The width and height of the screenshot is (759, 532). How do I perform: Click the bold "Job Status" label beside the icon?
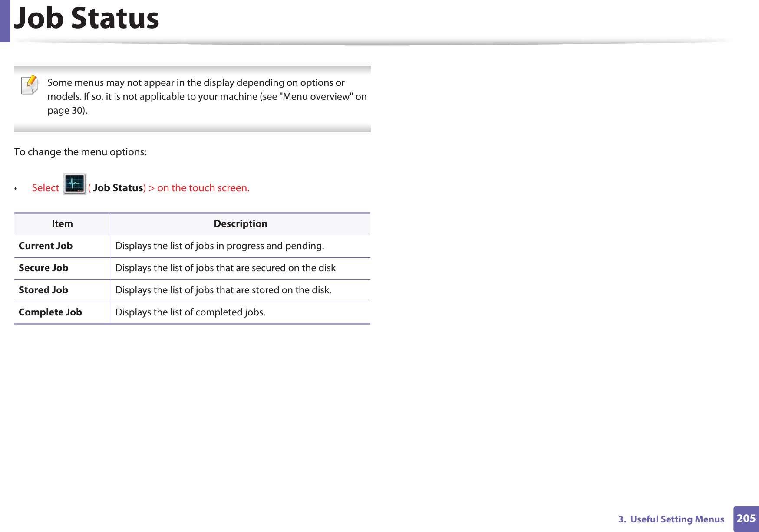coord(118,188)
